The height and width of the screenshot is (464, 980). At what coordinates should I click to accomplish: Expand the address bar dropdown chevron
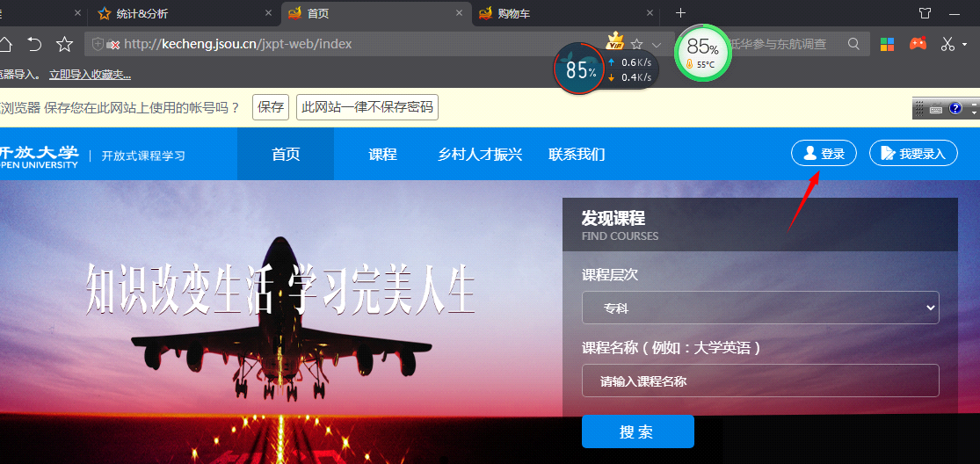click(657, 44)
